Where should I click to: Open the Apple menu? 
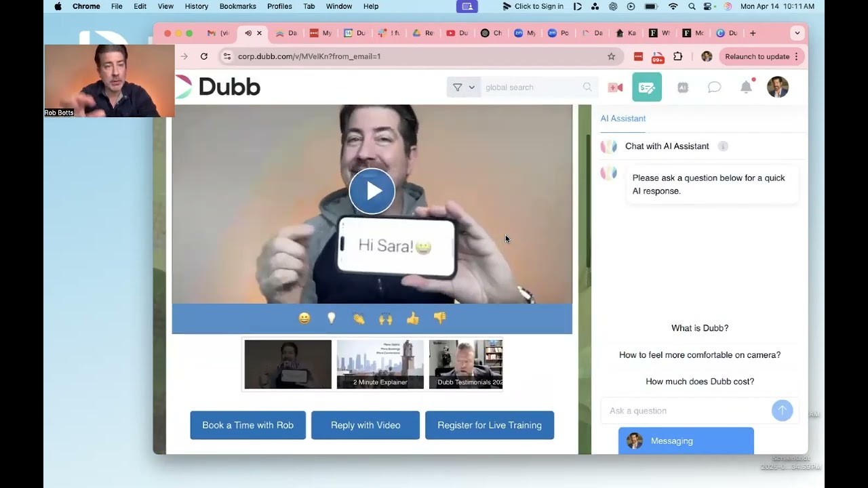(x=58, y=6)
